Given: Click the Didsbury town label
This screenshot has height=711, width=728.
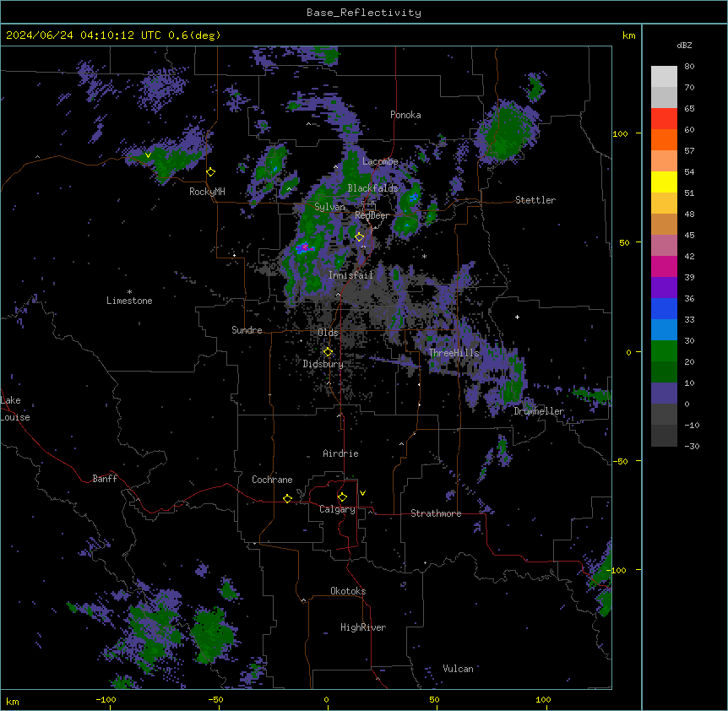Looking at the screenshot, I should coord(323,364).
